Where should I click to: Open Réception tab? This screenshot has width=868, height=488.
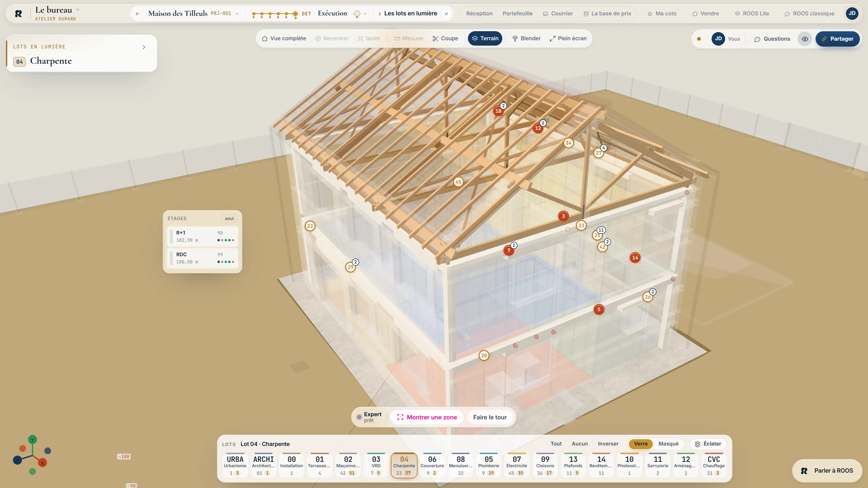click(x=479, y=14)
